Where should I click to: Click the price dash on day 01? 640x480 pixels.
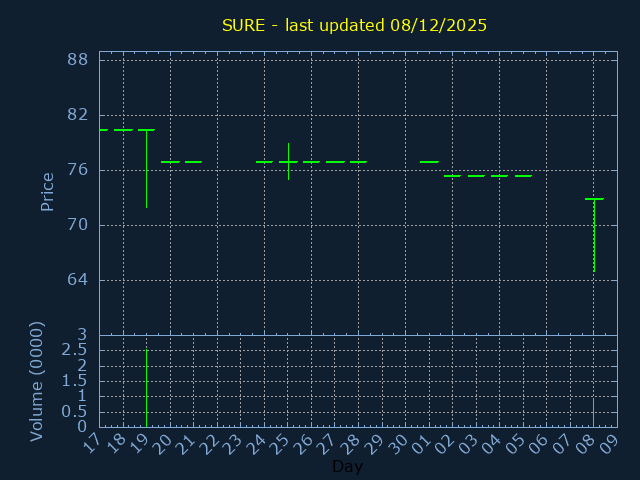[x=429, y=162]
